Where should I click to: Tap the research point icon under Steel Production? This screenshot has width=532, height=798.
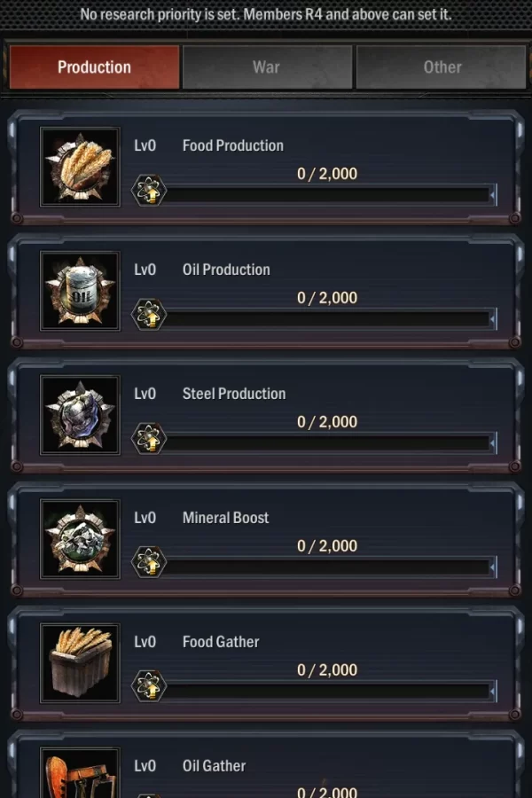(x=148, y=439)
